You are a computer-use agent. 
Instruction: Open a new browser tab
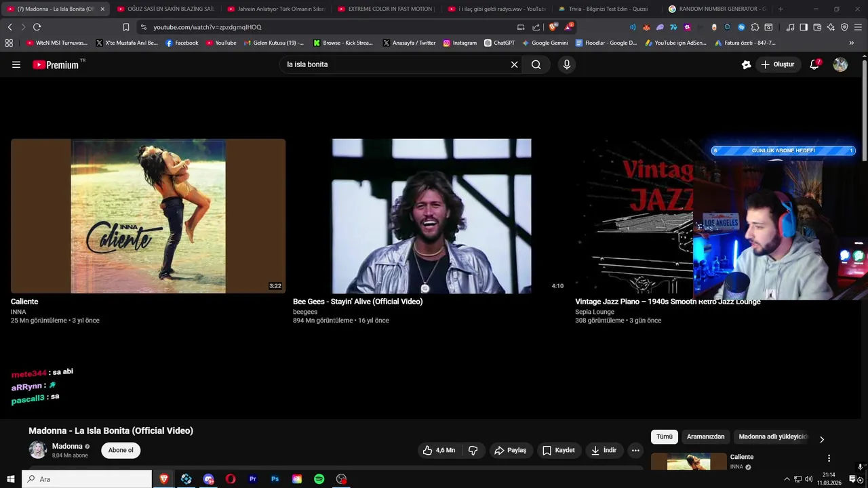781,9
